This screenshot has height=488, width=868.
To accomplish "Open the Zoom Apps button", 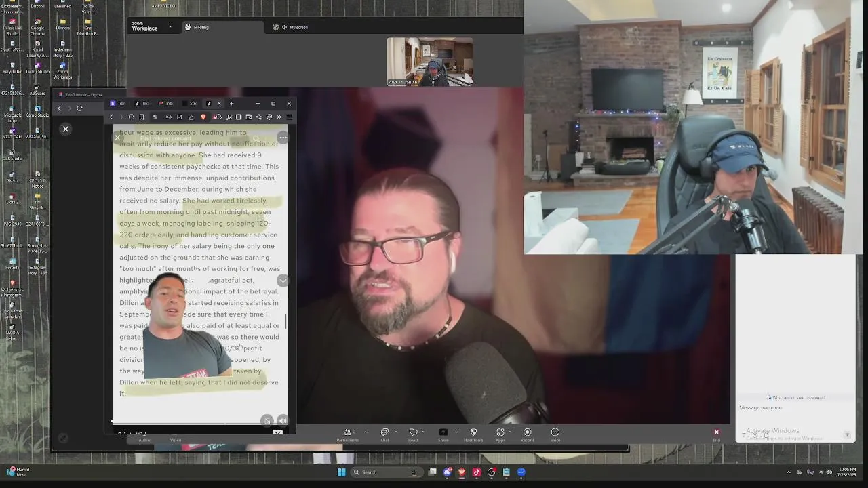I will 500,434.
